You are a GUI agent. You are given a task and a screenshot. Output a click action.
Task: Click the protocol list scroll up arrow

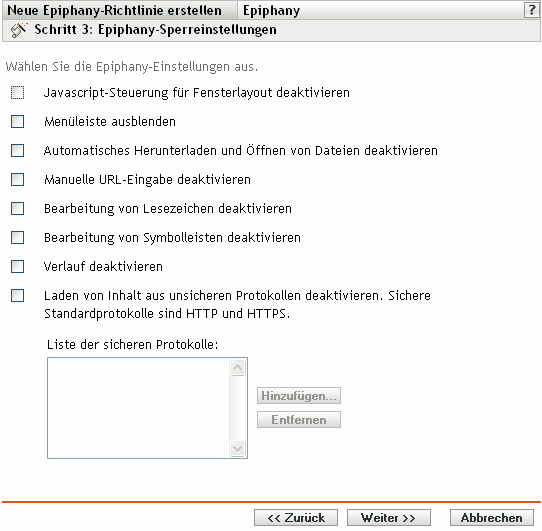(237, 367)
